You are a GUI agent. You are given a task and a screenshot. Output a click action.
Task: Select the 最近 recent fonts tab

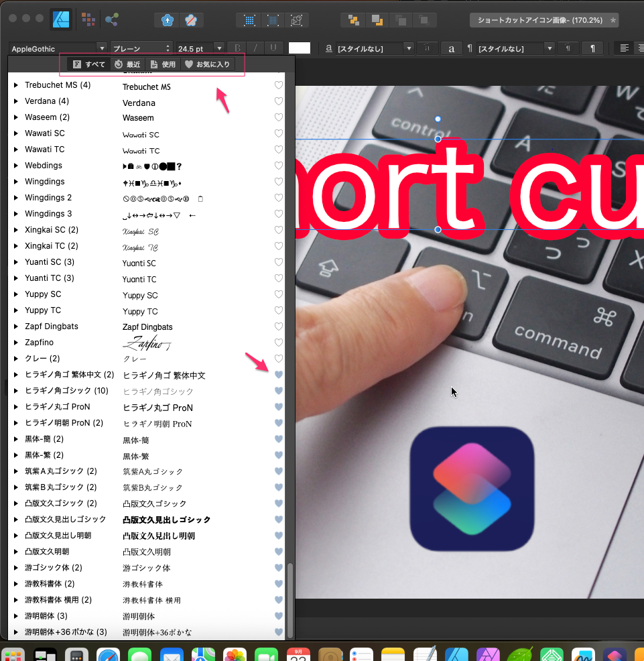tap(127, 64)
